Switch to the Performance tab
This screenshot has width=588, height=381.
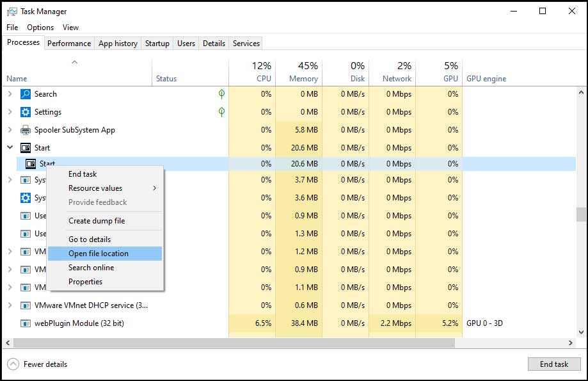69,43
